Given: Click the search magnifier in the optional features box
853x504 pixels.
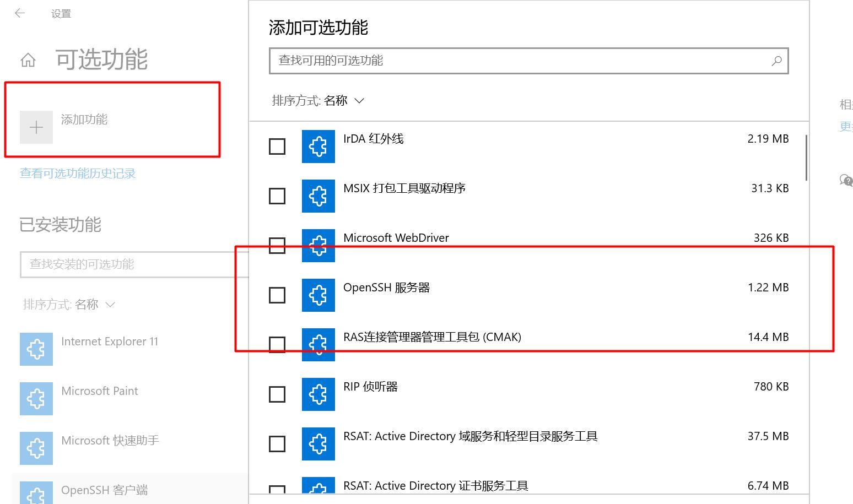Looking at the screenshot, I should [776, 61].
